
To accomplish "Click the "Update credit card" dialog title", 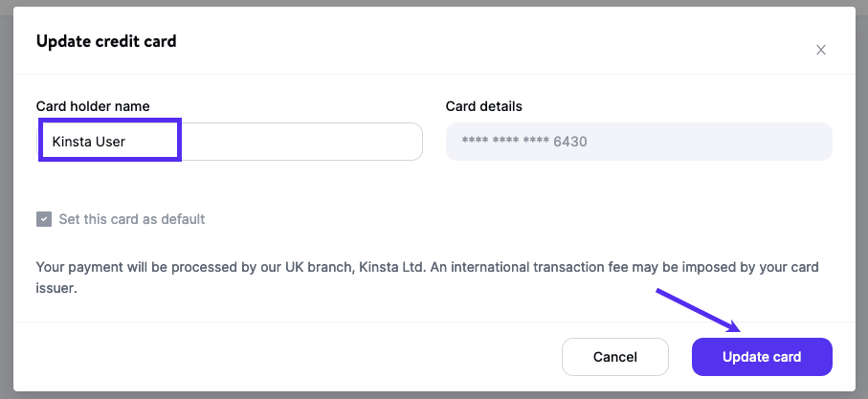I will (x=106, y=41).
